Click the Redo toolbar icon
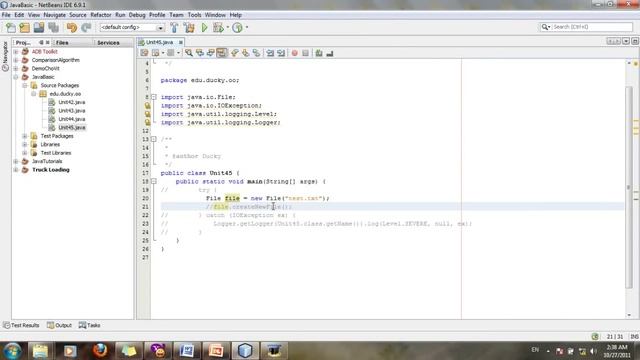Screen dimensions: 640x360 [x=86, y=27]
